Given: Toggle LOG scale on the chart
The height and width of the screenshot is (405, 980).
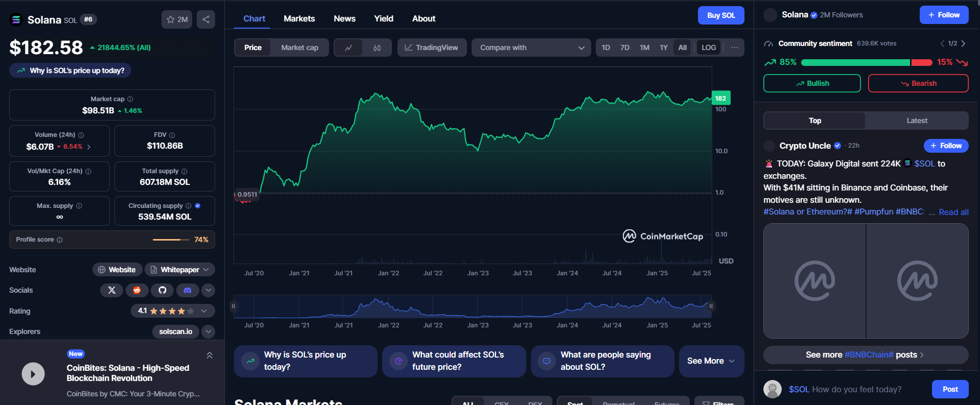Looking at the screenshot, I should coord(708,47).
